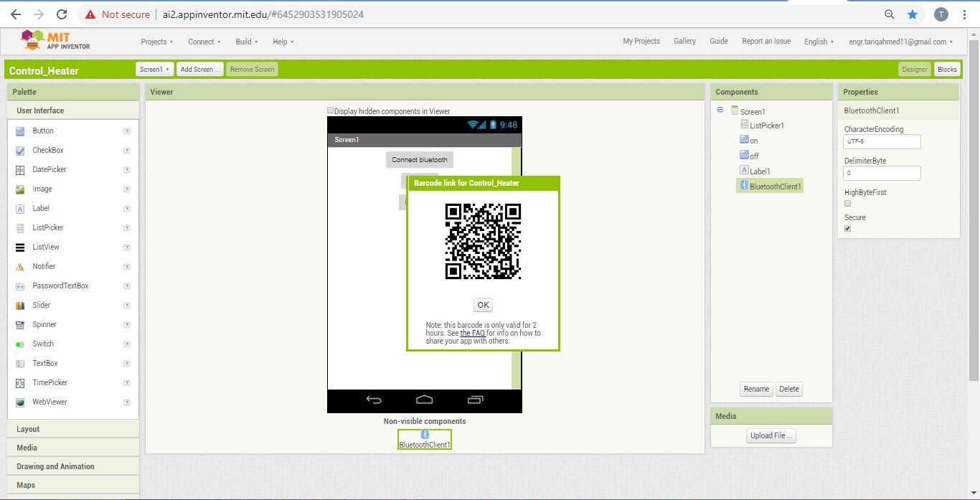
Task: Bookmark this page with star icon
Action: coord(913,14)
